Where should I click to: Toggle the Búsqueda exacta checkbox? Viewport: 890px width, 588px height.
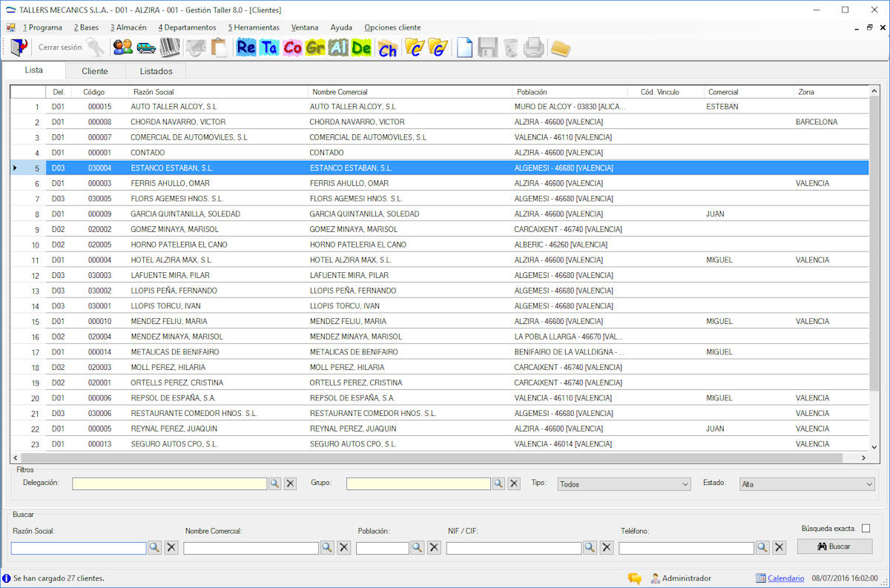pos(866,528)
